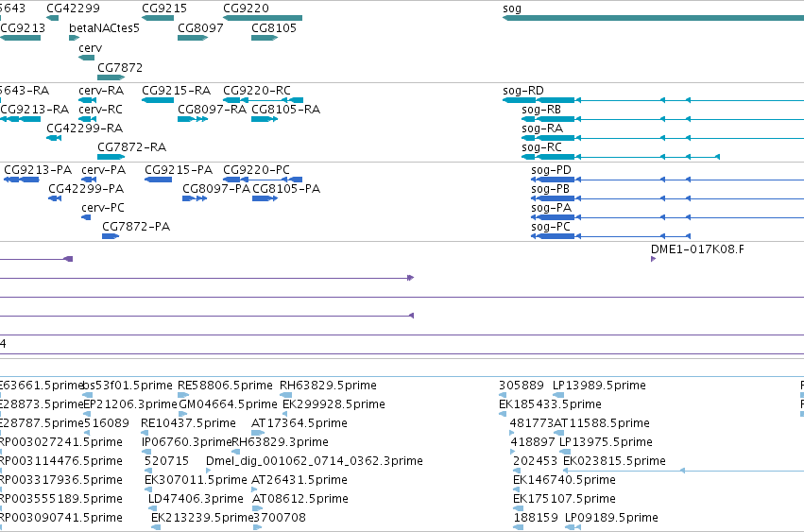
Task: Select transcript sog-RD
Action: 523,91
